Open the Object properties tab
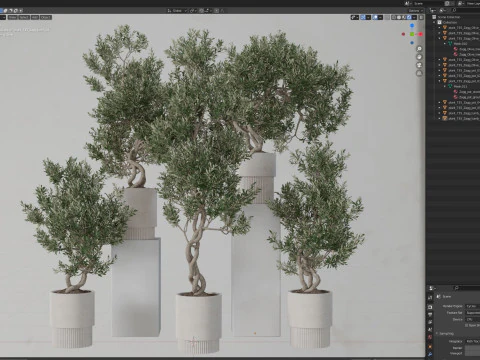480x360 pixels. (430, 347)
